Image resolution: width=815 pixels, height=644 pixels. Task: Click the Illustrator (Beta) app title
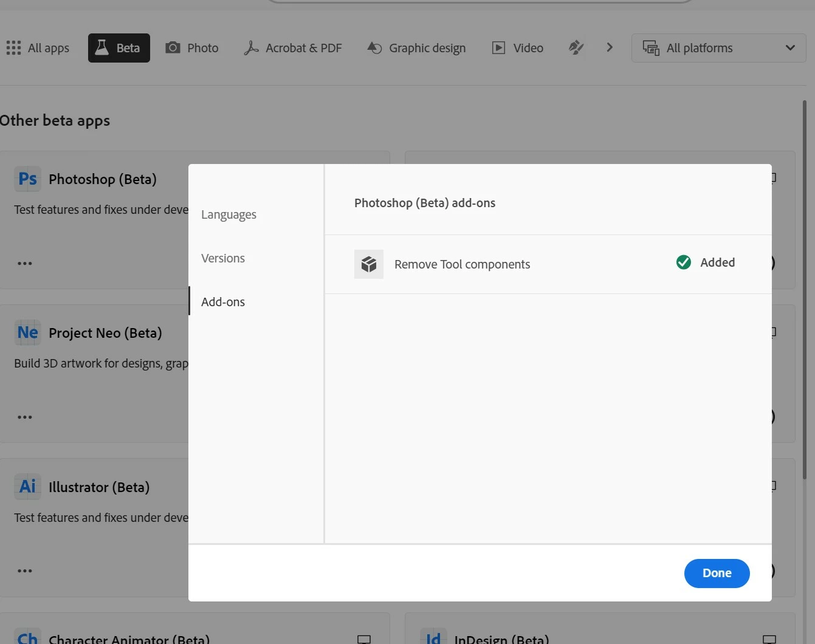tap(99, 487)
